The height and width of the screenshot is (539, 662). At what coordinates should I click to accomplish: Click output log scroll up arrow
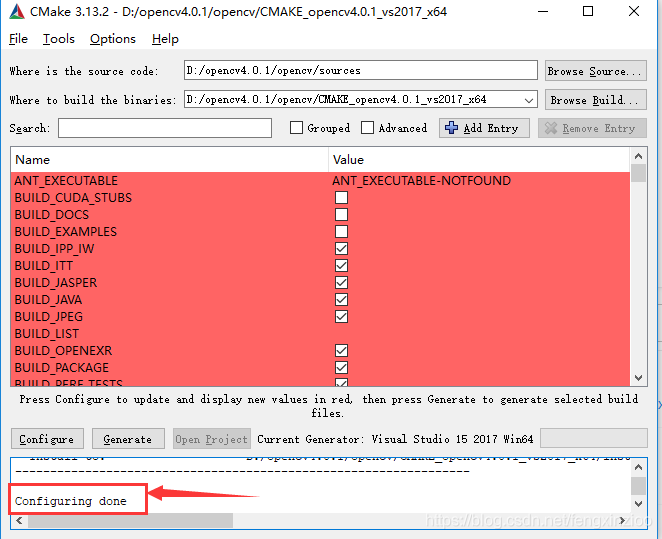pos(638,467)
